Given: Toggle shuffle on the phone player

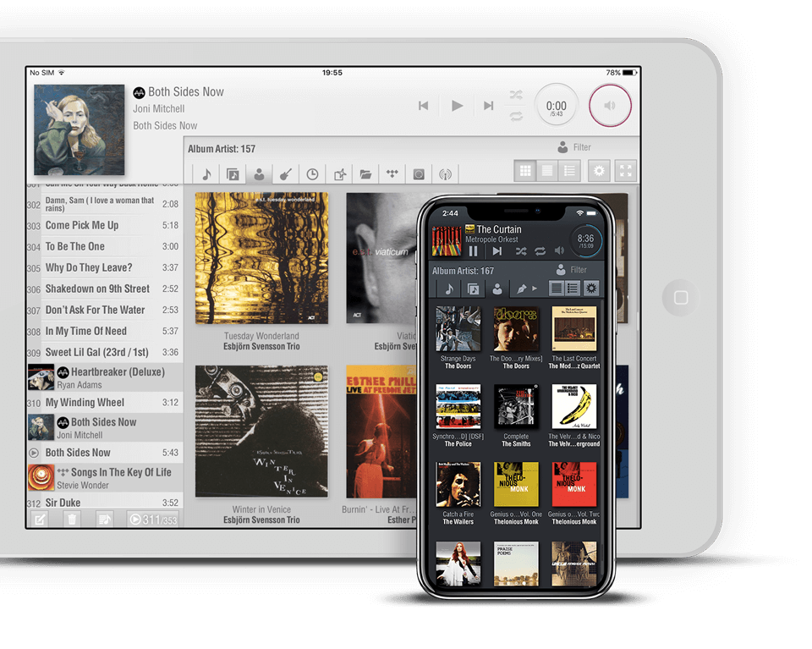Looking at the screenshot, I should point(521,251).
